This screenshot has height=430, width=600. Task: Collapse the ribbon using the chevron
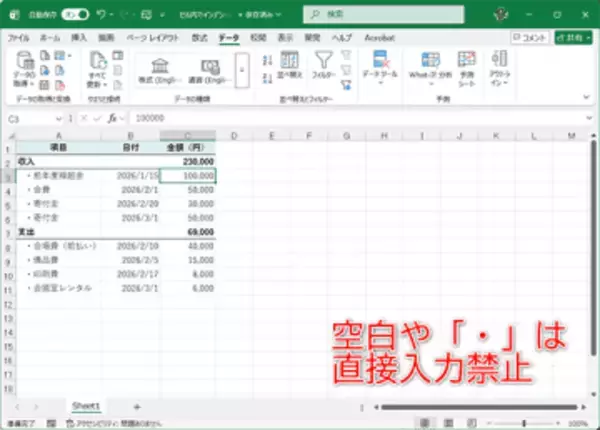[587, 97]
